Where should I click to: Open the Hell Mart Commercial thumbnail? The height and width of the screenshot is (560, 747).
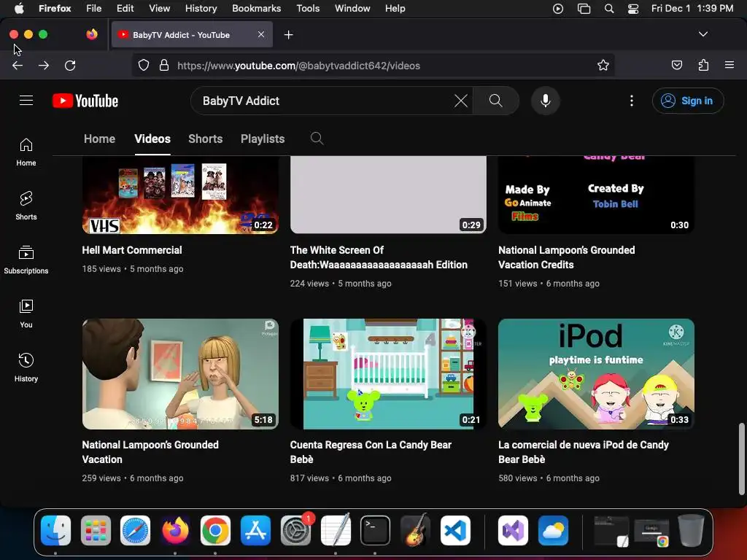coord(180,195)
